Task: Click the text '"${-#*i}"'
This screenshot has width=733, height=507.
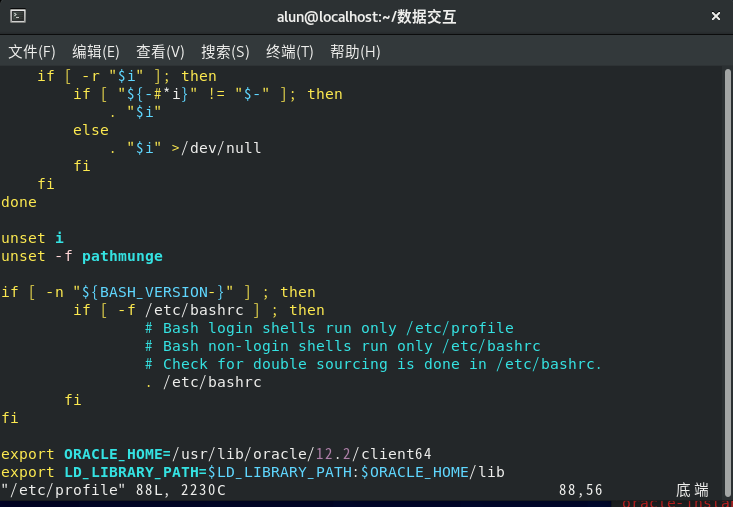Action: [158, 94]
